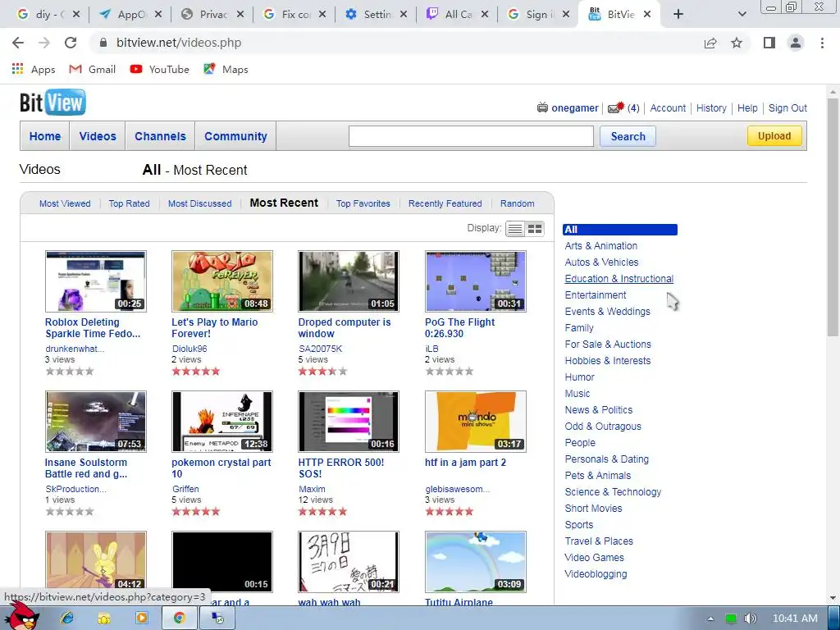Image resolution: width=840 pixels, height=630 pixels.
Task: Open Maps bookmark
Action: tap(226, 69)
